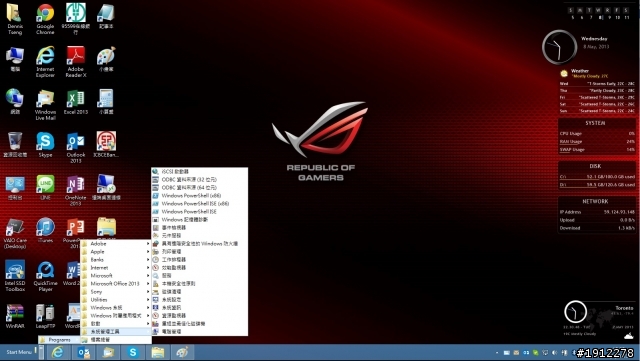This screenshot has height=361, width=640.
Task: Open the 95599 bank desktop shortcut
Action: (76, 19)
